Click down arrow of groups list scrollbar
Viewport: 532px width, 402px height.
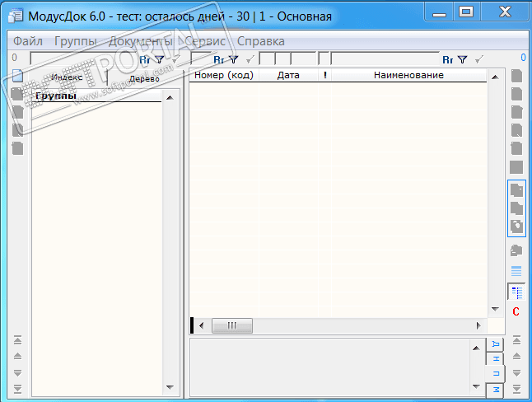tap(170, 387)
